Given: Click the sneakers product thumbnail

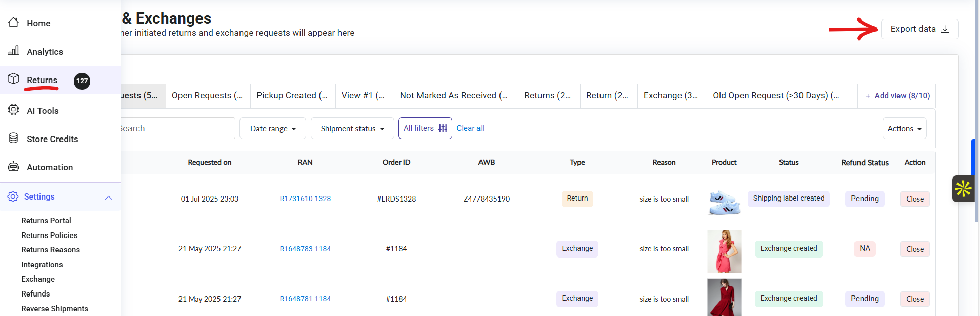Looking at the screenshot, I should pyautogui.click(x=724, y=200).
